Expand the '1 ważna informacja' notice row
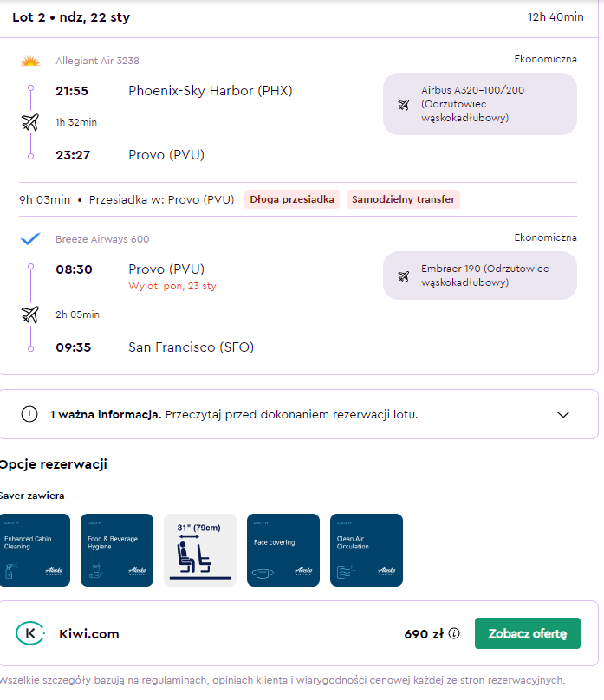604x700 pixels. click(x=299, y=414)
